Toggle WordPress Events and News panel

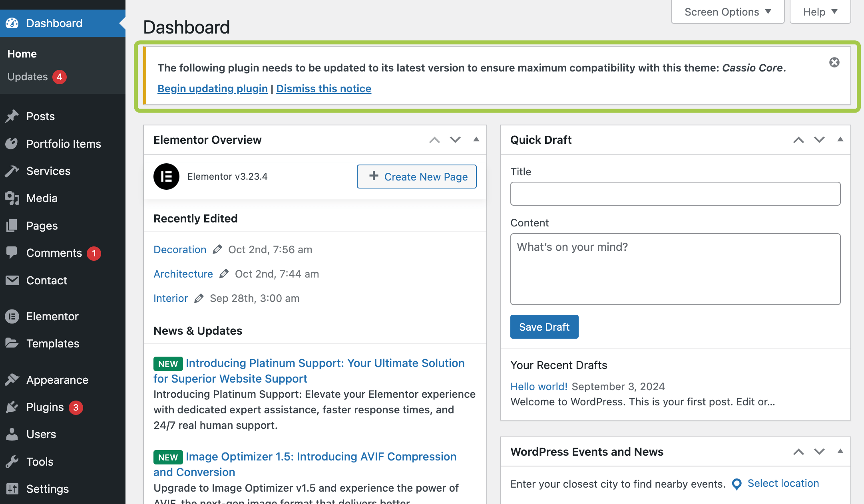tap(840, 451)
